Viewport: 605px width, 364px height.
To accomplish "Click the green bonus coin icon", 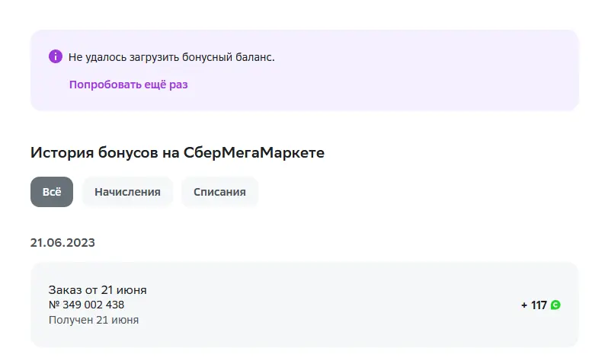I will coord(555,305).
